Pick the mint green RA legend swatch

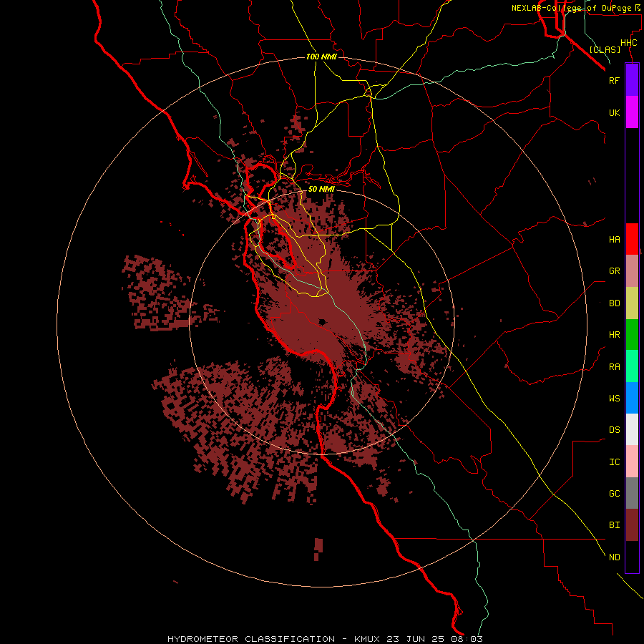(632, 366)
